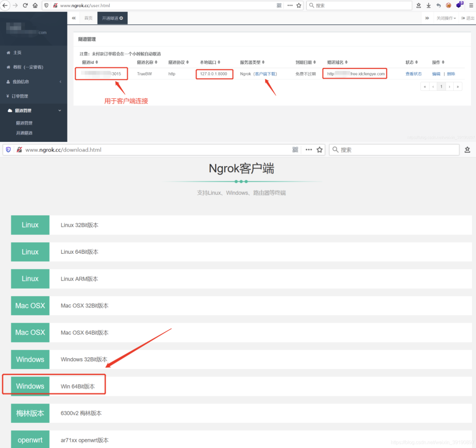The width and height of the screenshot is (476, 448).
Task: Sort table by 赠送域名 column
Action: (x=337, y=62)
